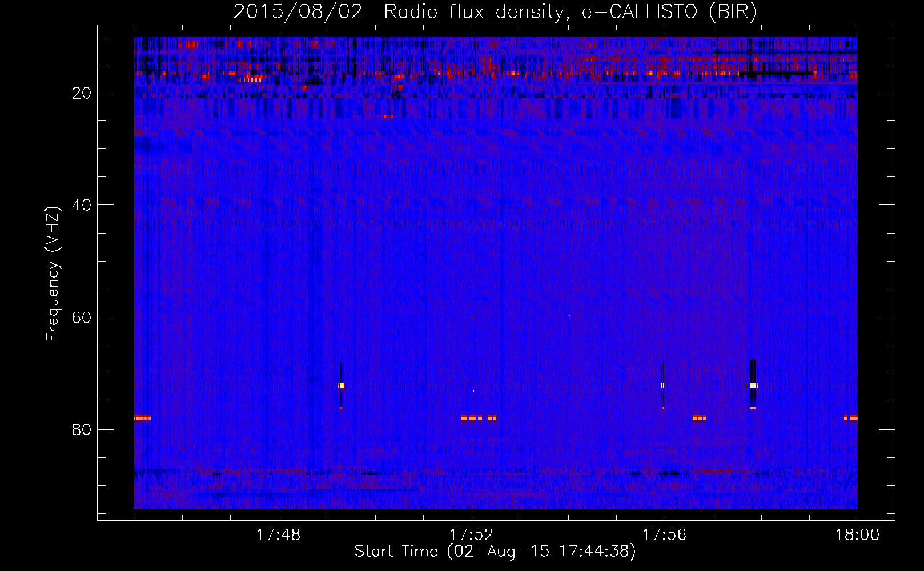Click the 17:48 time tick label
Screen dimensions: 924x571
pyautogui.click(x=278, y=535)
